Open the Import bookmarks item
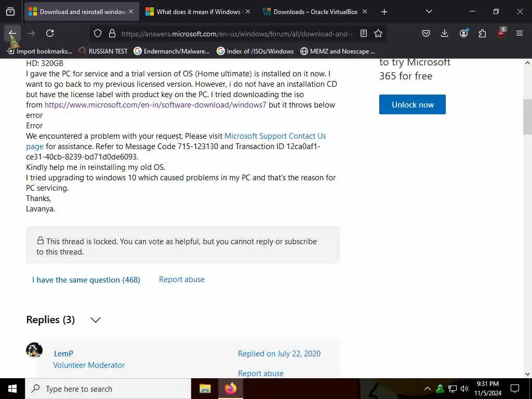 [x=39, y=51]
